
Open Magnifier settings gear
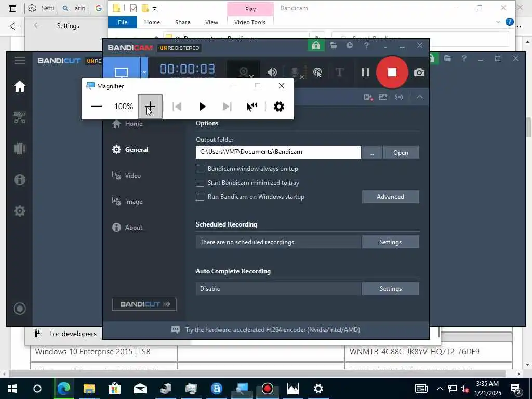pos(279,107)
